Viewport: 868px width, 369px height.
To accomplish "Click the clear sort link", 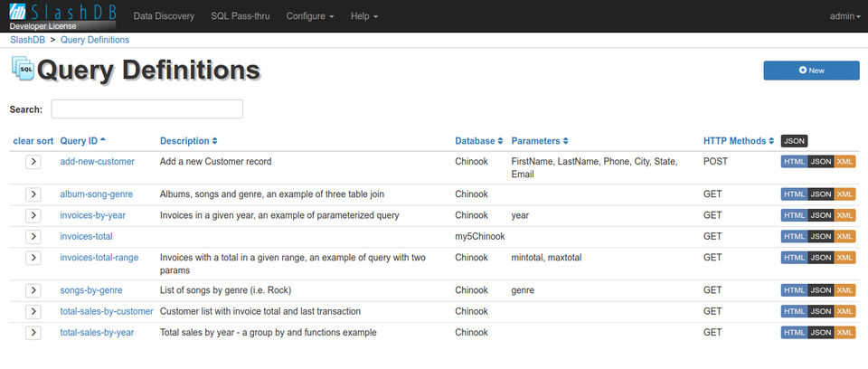I will (33, 141).
